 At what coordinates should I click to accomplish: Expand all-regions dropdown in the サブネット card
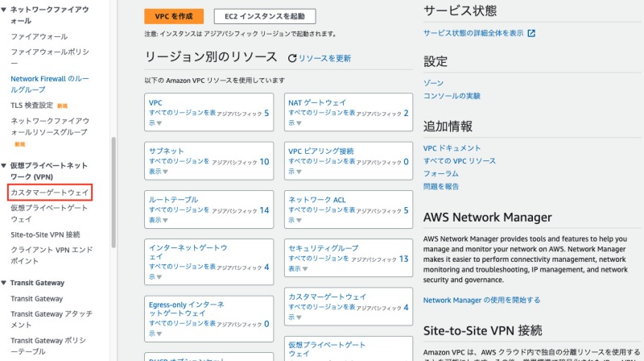[166, 172]
